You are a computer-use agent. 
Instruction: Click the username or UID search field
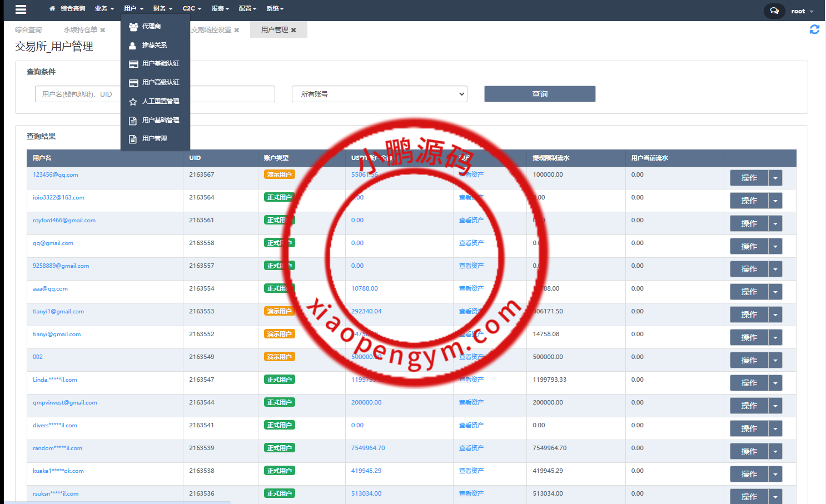click(x=78, y=94)
